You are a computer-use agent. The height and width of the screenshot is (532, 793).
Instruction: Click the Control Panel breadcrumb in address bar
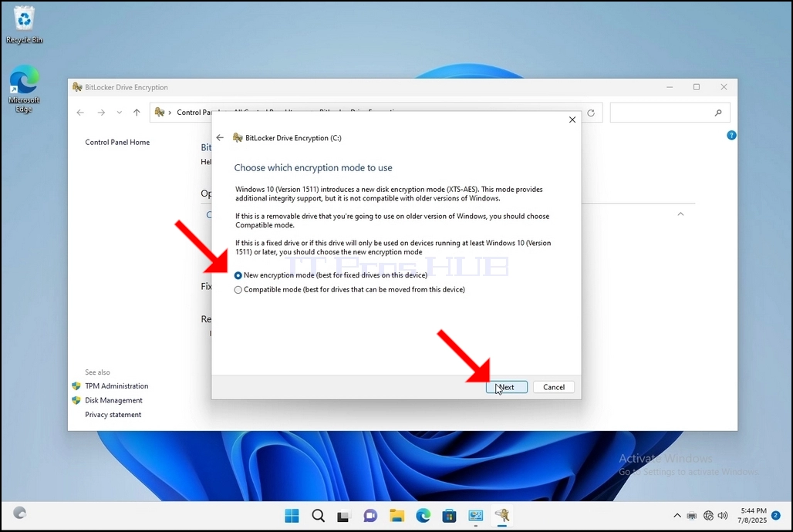tap(194, 113)
